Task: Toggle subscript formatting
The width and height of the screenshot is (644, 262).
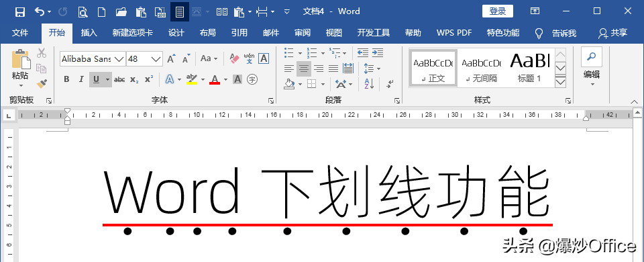Action: 134,79
